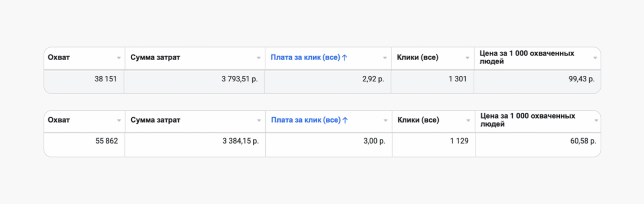Viewport: 644px width, 204px height.
Task: Click the spend cell showing 3 793,51 р.
Action: (x=239, y=79)
